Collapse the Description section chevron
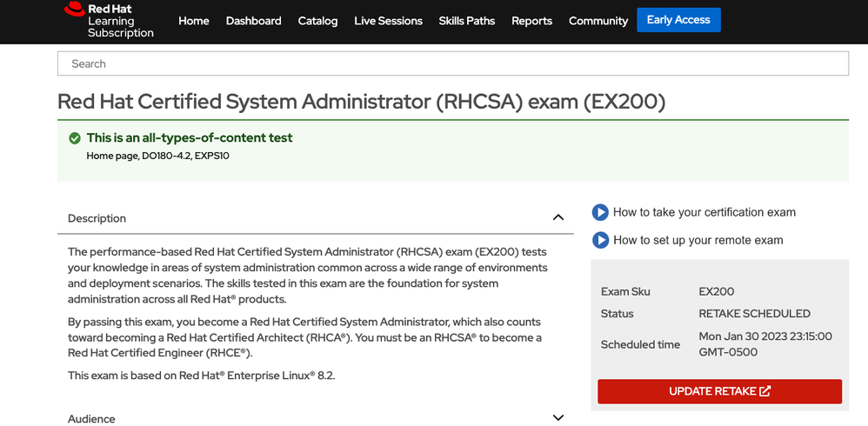The width and height of the screenshot is (868, 426). tap(558, 217)
